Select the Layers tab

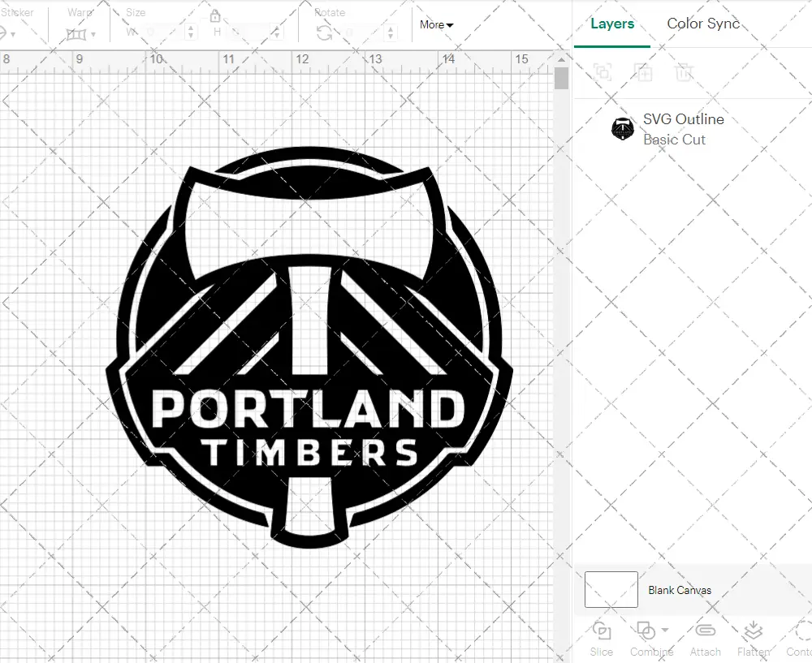[x=612, y=24]
